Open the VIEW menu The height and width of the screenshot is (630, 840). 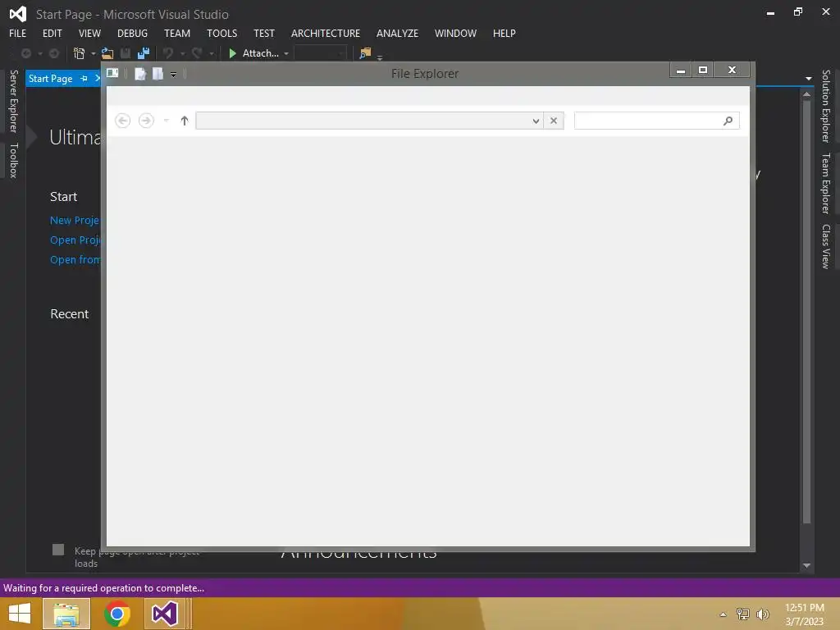pyautogui.click(x=89, y=33)
